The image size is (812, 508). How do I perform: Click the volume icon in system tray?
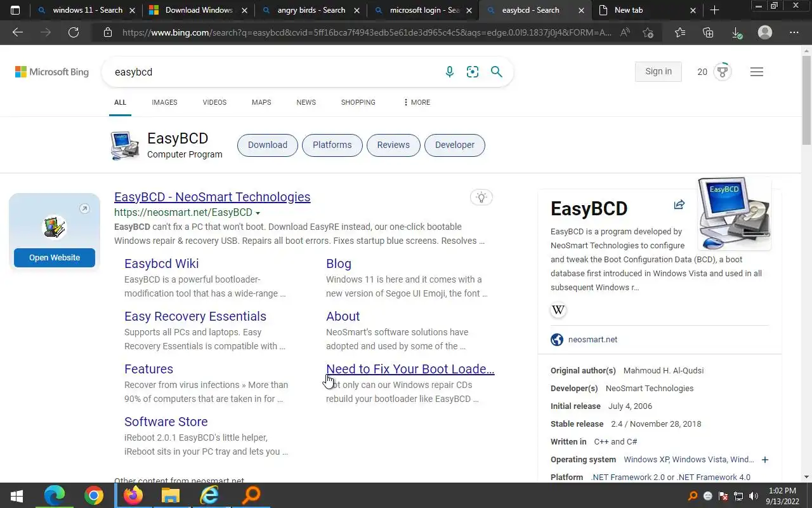tap(754, 496)
